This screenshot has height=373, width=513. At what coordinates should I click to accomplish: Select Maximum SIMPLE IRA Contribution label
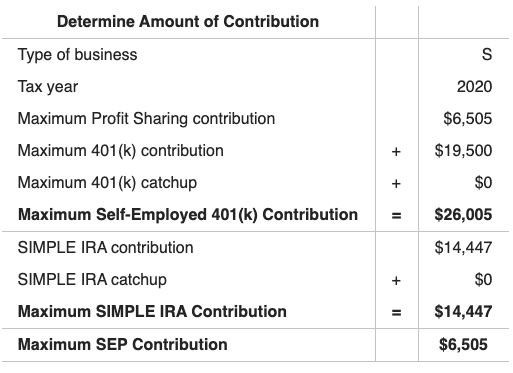pos(152,311)
